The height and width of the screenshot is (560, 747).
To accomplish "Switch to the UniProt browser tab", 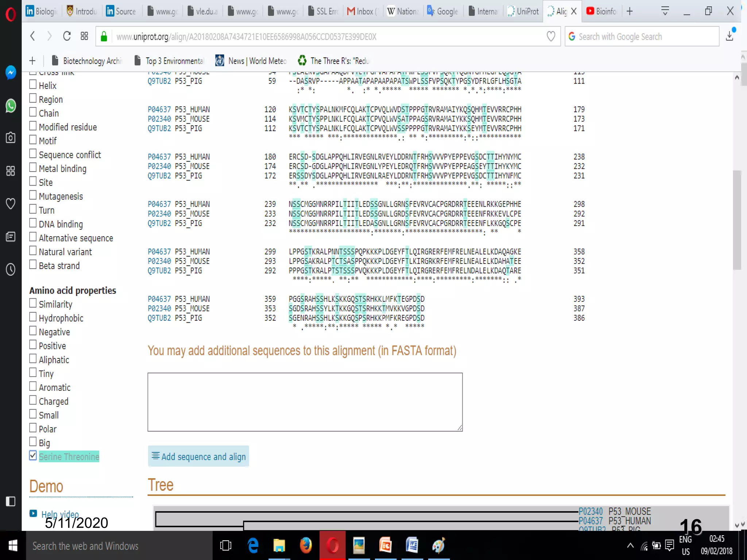I will [x=523, y=11].
